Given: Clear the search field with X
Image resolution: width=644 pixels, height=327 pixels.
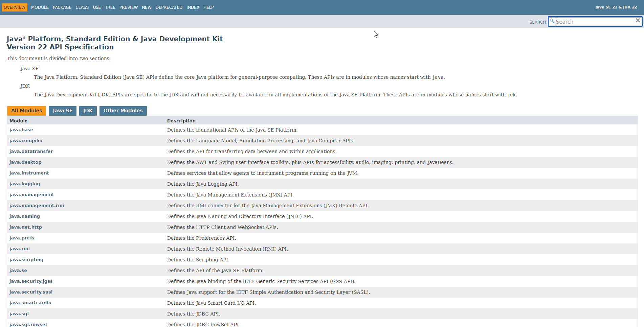Looking at the screenshot, I should tap(638, 21).
